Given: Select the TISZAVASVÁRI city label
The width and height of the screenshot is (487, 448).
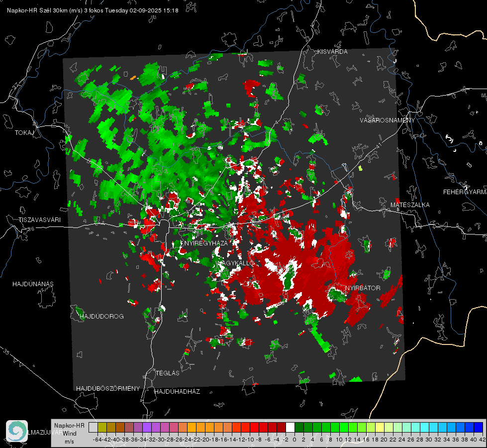Looking at the screenshot, I should 39,220.
